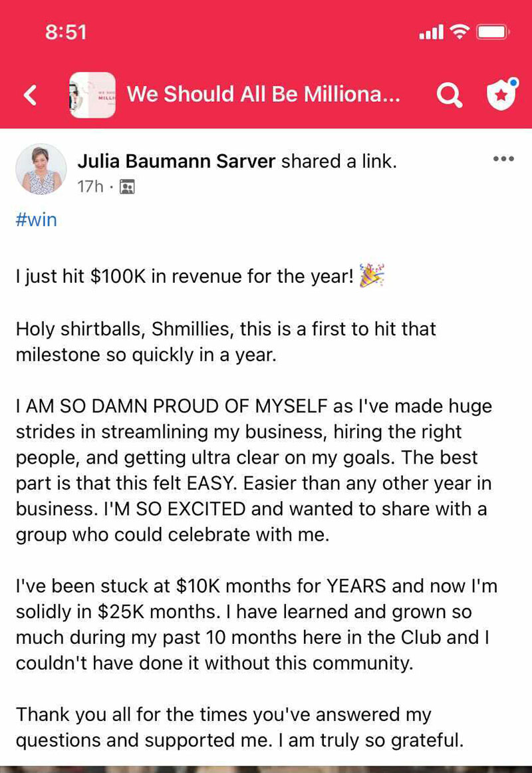Tap the battery indicator in status bar
532x773 pixels.
[x=493, y=31]
